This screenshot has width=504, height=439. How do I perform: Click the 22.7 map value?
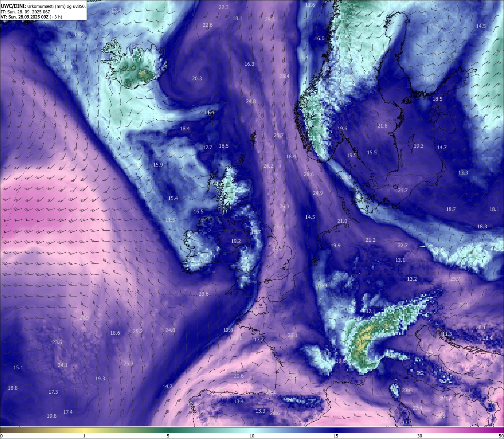(x=402, y=245)
